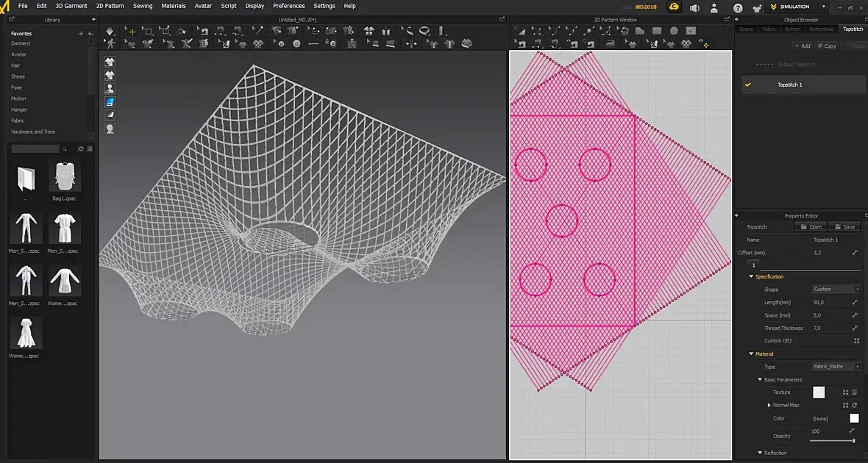
Task: Open the Shape dropdown set to Custom
Action: [x=836, y=290]
